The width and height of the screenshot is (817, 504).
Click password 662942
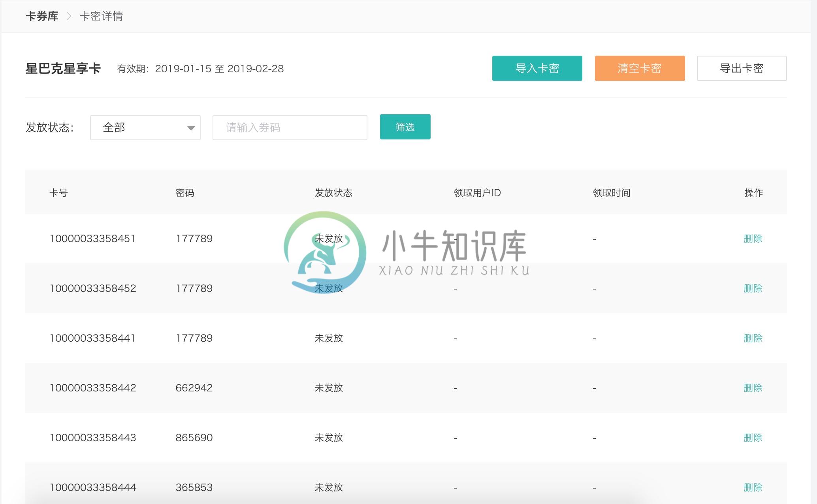[194, 388]
